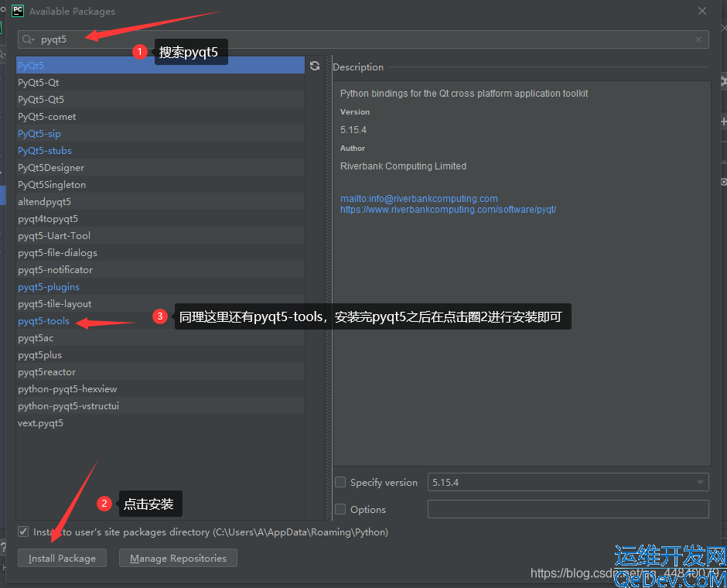Select the PyQt5-comet package
Viewport: 727px width, 588px height.
click(x=160, y=116)
